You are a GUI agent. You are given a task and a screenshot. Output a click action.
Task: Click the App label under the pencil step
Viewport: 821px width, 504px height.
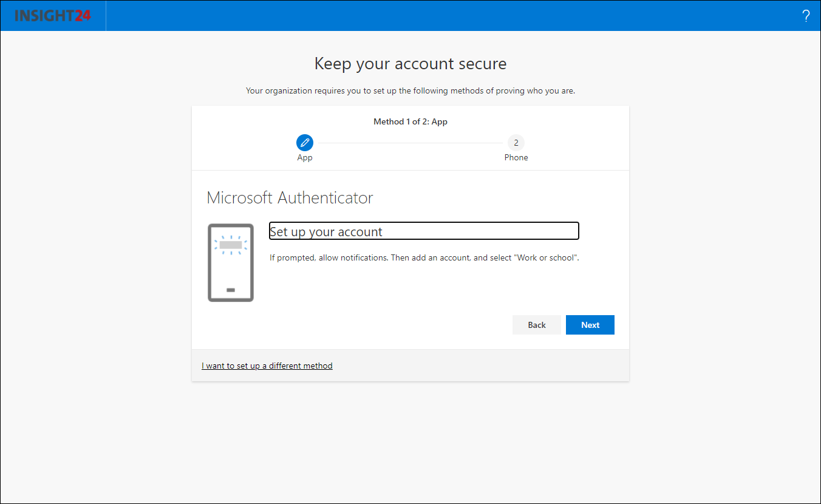305,157
